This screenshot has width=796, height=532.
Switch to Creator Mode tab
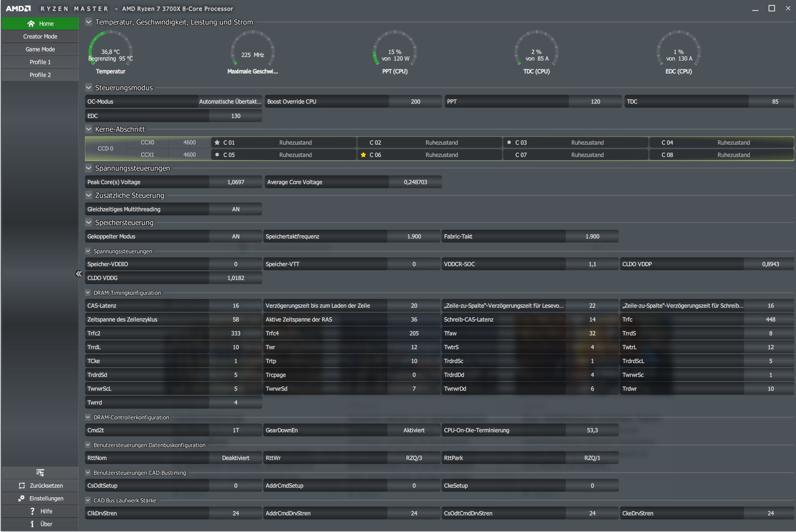[40, 37]
